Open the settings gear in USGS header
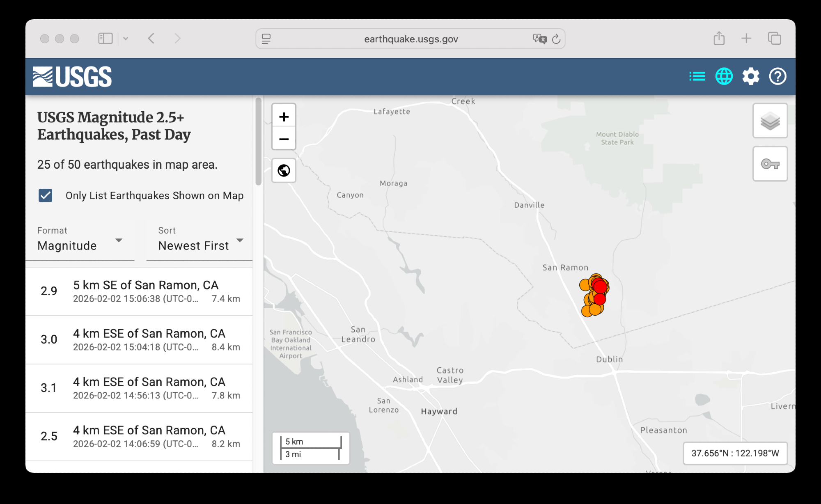Viewport: 821px width, 504px height. 750,77
